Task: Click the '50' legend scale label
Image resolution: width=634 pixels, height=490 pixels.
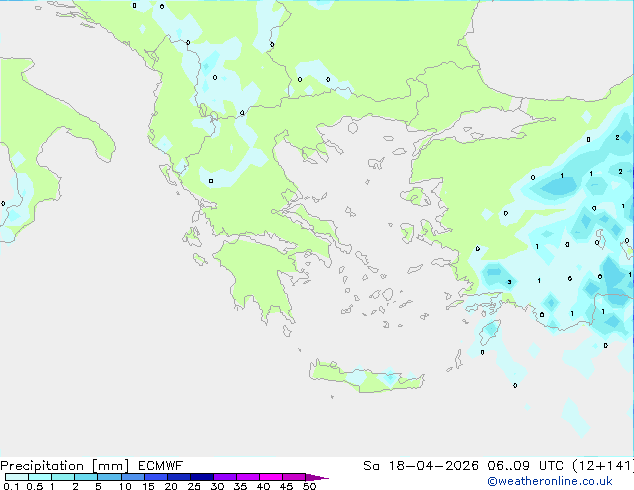Action: pos(309,486)
